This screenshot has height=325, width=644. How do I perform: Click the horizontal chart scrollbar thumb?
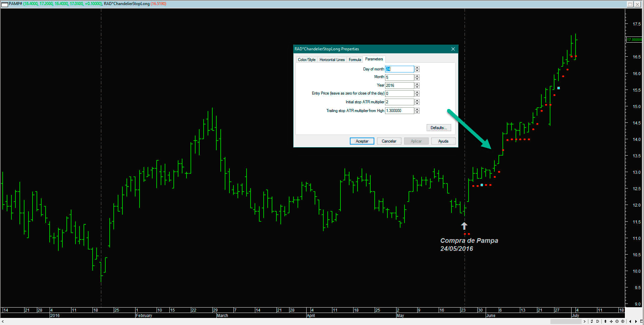[x=566, y=321]
